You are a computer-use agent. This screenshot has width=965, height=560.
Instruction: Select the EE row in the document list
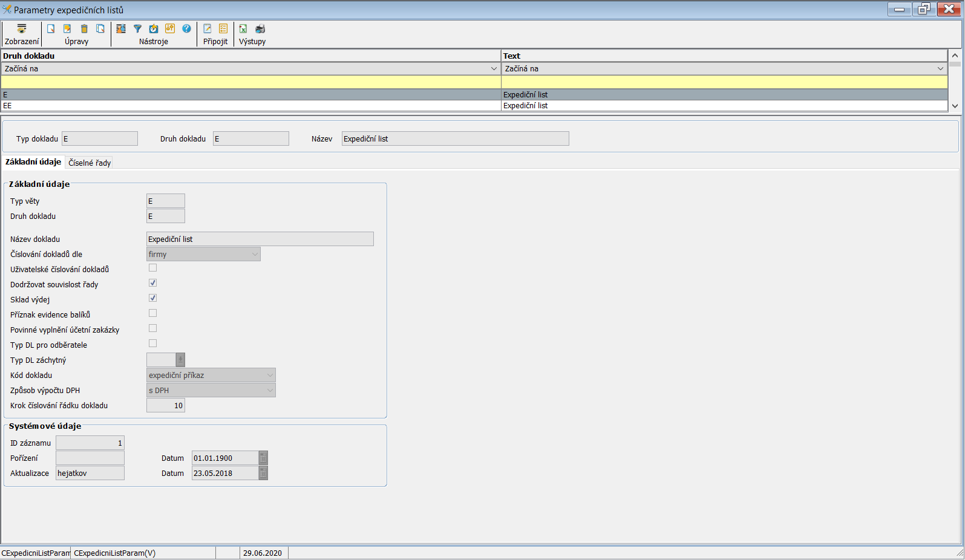(x=242, y=106)
